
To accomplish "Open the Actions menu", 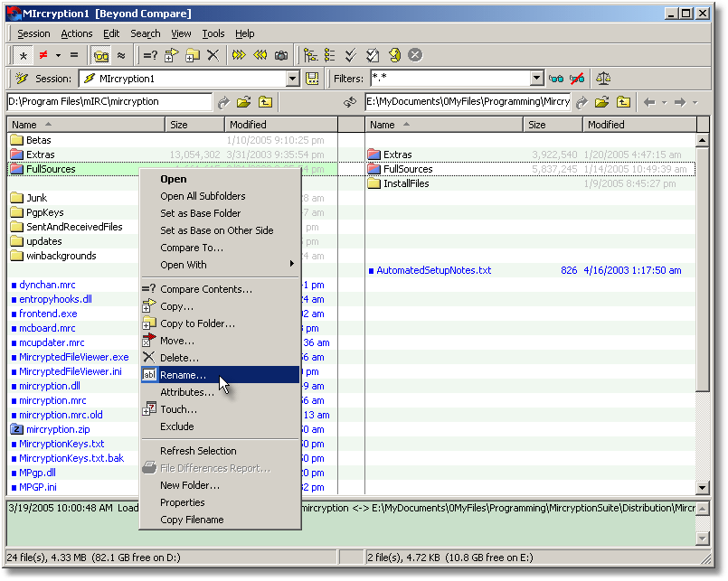I will 77,33.
